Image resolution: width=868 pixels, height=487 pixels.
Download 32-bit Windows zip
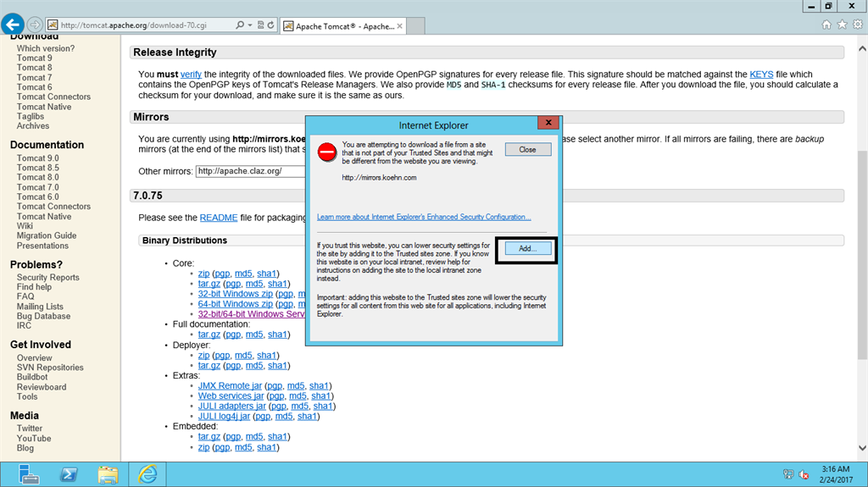pyautogui.click(x=236, y=294)
